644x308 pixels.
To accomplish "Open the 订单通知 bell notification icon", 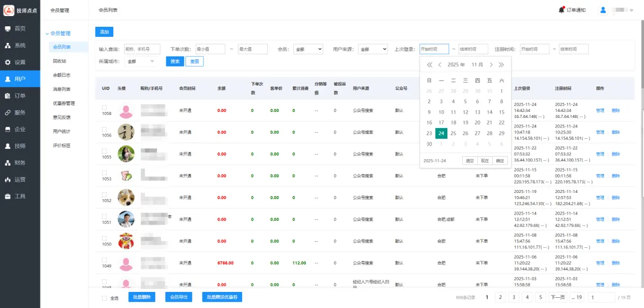I will pos(561,10).
